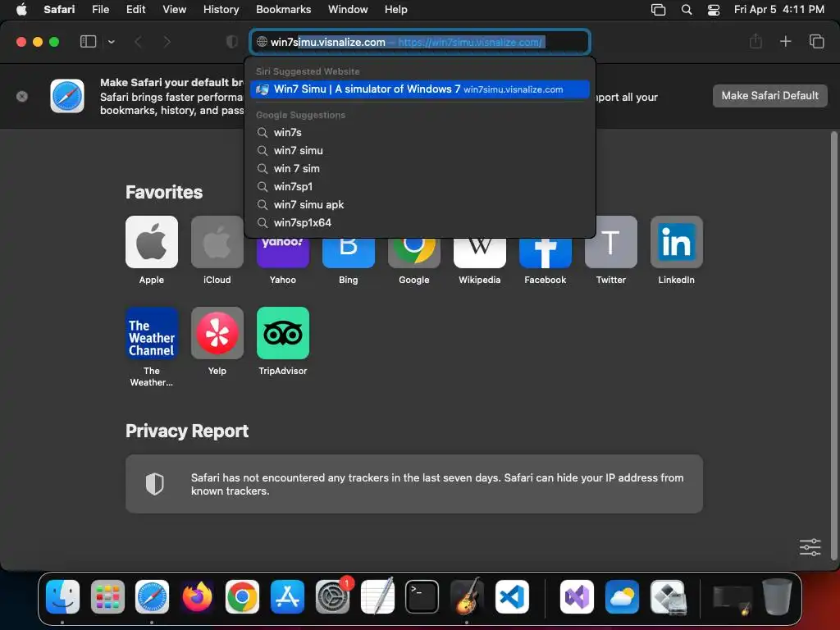Open Control Center in menu bar
This screenshot has width=840, height=630.
[x=713, y=10]
